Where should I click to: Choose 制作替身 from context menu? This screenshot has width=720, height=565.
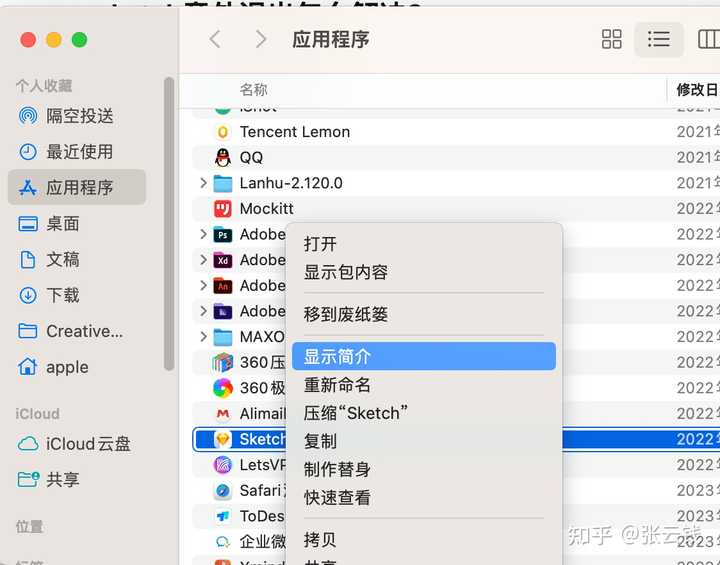[424, 469]
